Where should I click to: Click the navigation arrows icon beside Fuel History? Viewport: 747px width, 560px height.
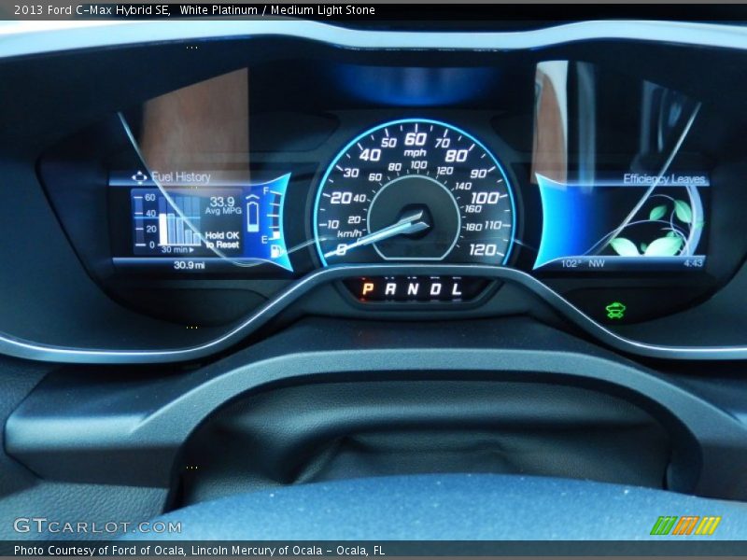point(139,176)
